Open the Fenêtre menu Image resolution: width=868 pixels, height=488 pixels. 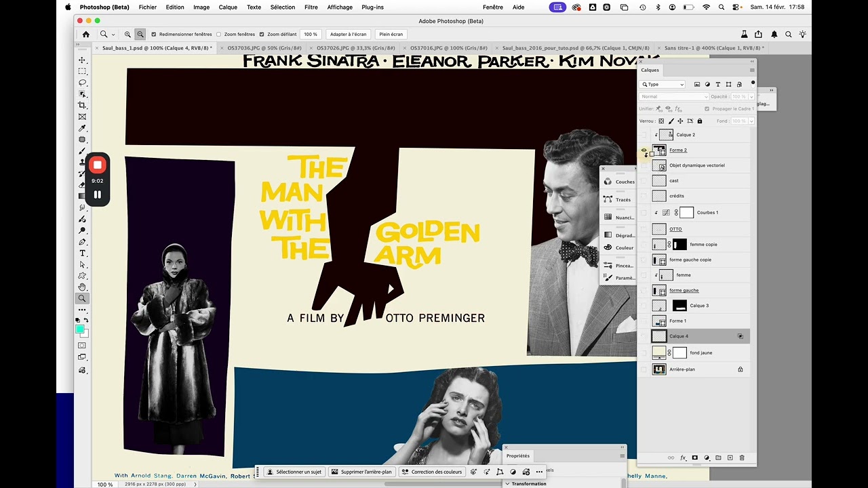coord(493,7)
